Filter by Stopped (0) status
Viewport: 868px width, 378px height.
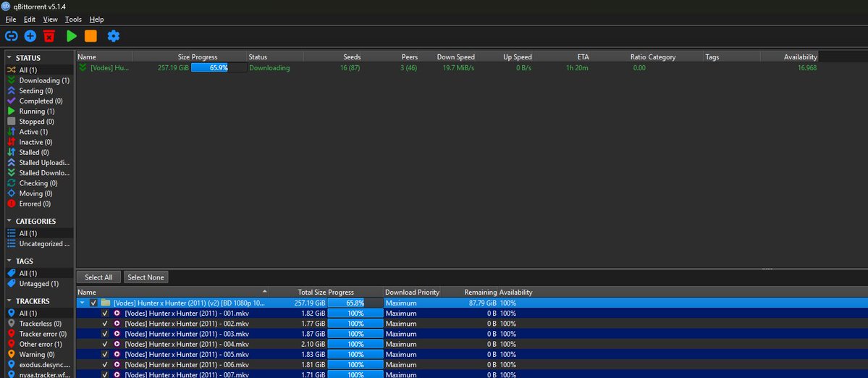click(x=38, y=121)
